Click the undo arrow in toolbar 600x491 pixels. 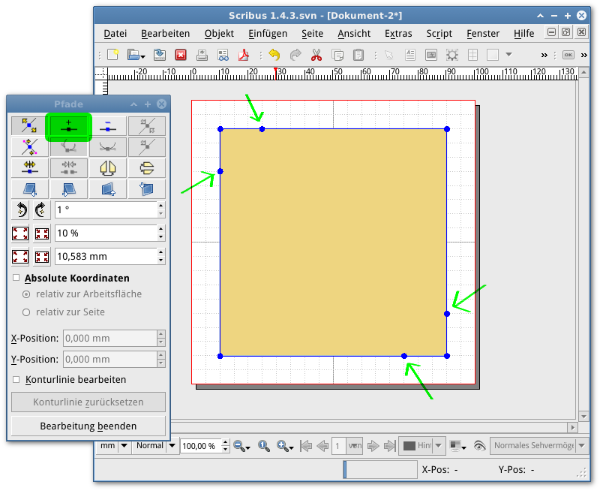click(x=273, y=55)
